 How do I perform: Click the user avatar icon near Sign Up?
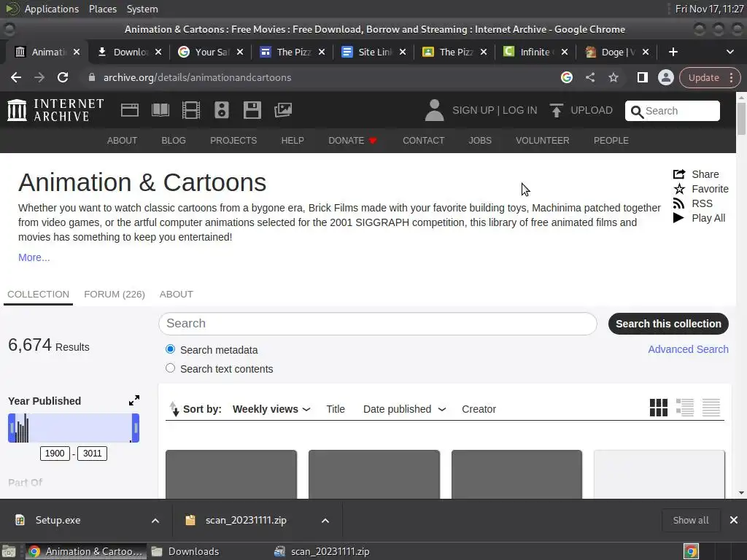coord(434,110)
